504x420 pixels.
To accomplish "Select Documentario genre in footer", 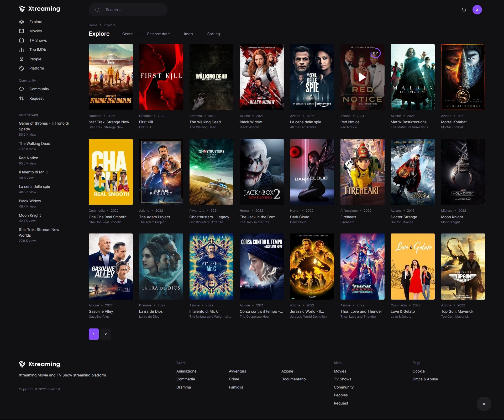I will [x=293, y=379].
